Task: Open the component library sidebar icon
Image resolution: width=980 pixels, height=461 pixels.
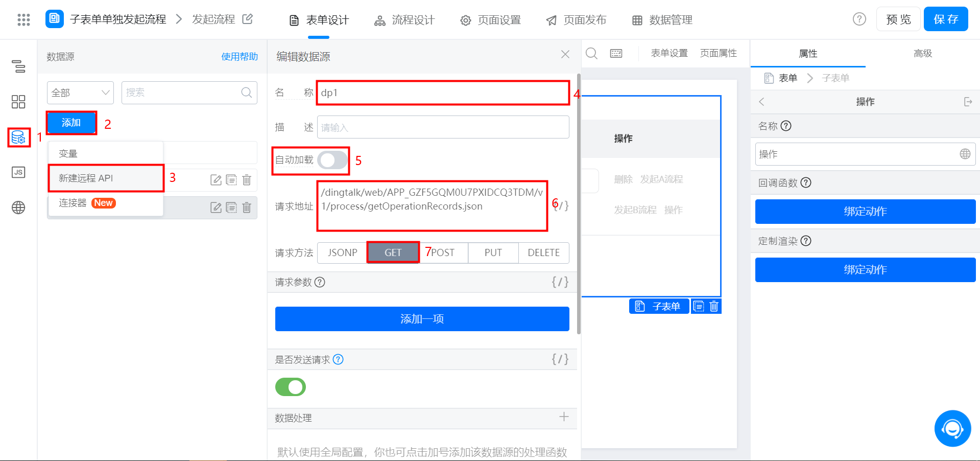Action: click(18, 102)
